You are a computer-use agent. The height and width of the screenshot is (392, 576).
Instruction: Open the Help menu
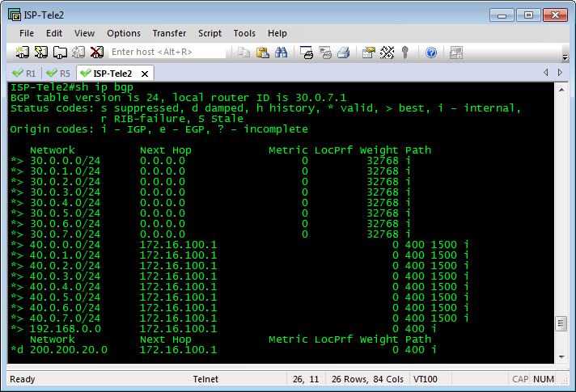pos(277,33)
